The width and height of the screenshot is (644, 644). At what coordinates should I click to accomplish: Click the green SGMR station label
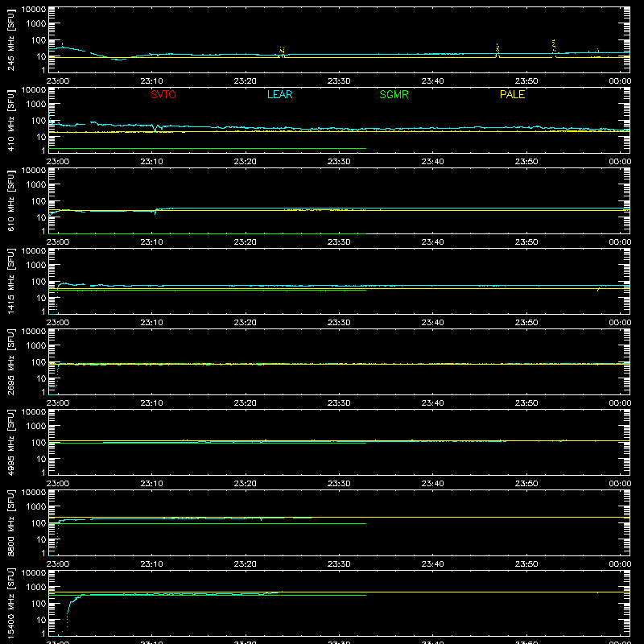pos(394,94)
